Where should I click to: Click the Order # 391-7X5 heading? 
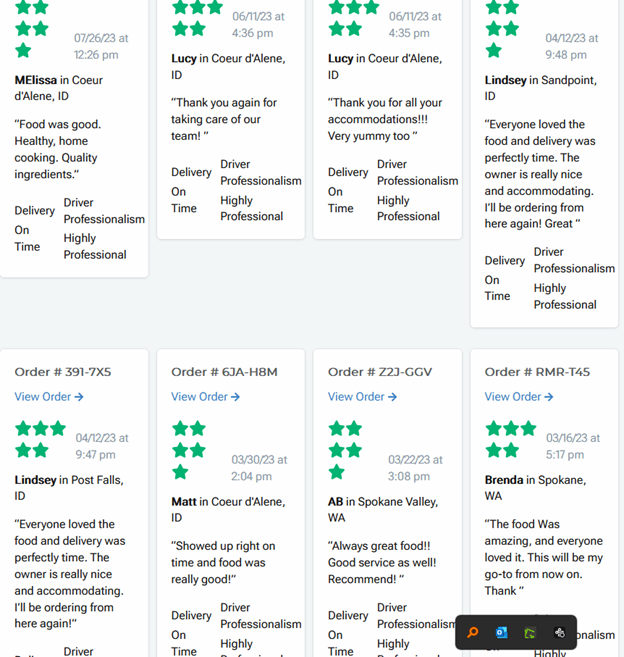(63, 372)
